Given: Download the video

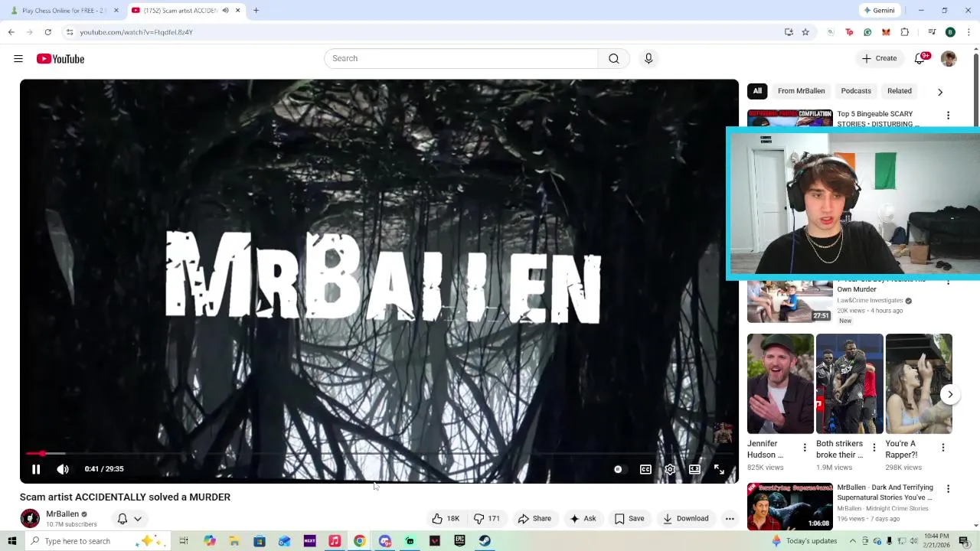Looking at the screenshot, I should point(686,519).
